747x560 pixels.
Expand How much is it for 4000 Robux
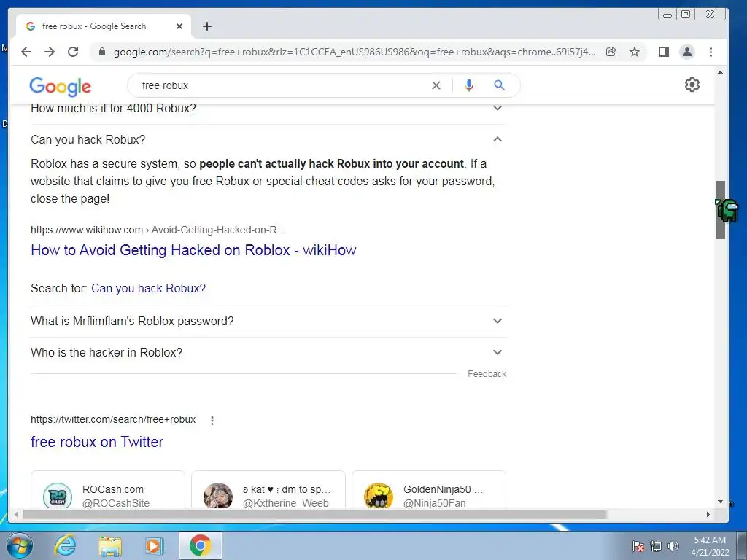point(268,109)
